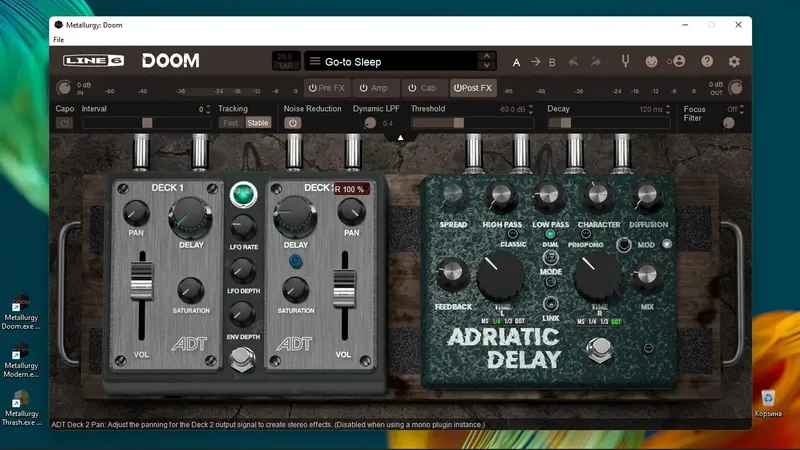Click the Interval slider
800x450 pixels.
coord(146,123)
